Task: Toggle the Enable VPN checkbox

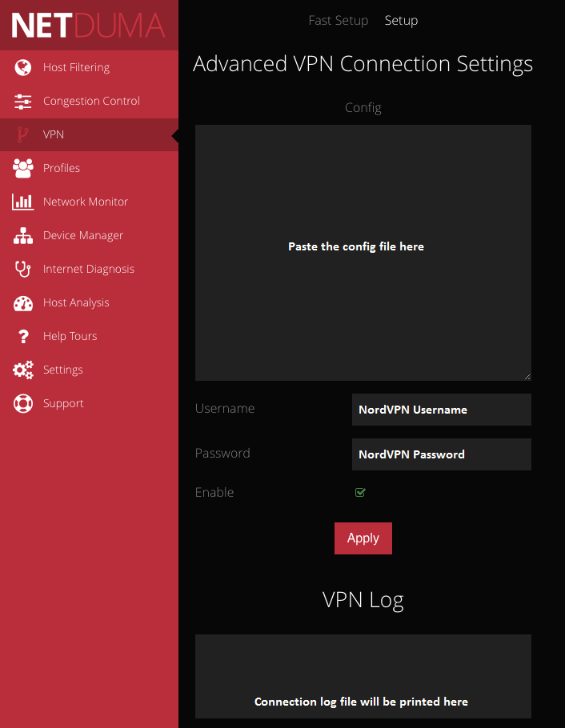Action: [x=360, y=492]
